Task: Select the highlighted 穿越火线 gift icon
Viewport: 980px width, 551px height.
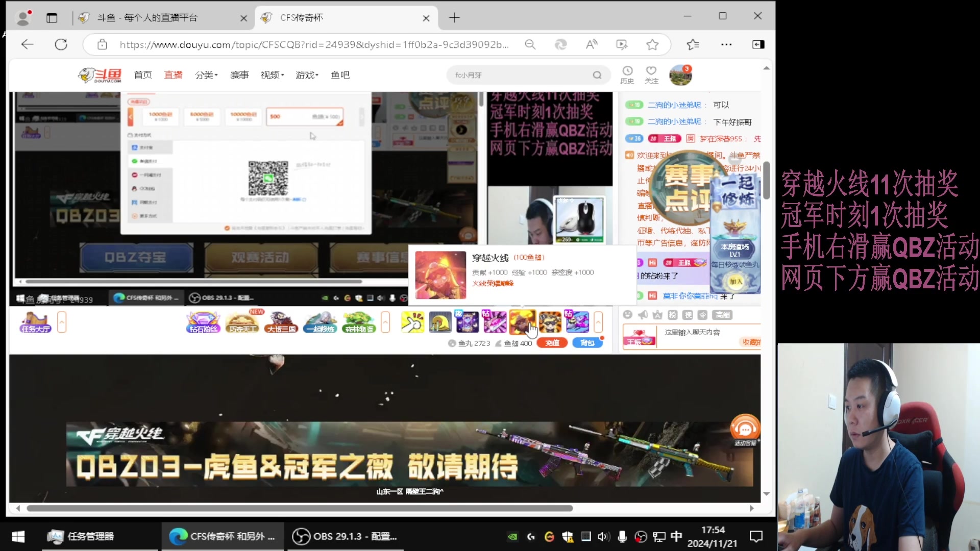Action: click(x=522, y=322)
